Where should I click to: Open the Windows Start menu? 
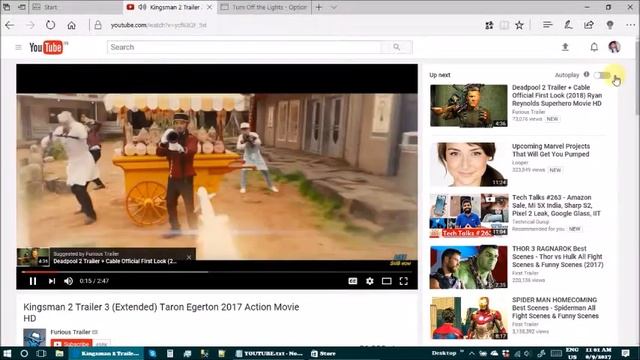tap(7, 353)
